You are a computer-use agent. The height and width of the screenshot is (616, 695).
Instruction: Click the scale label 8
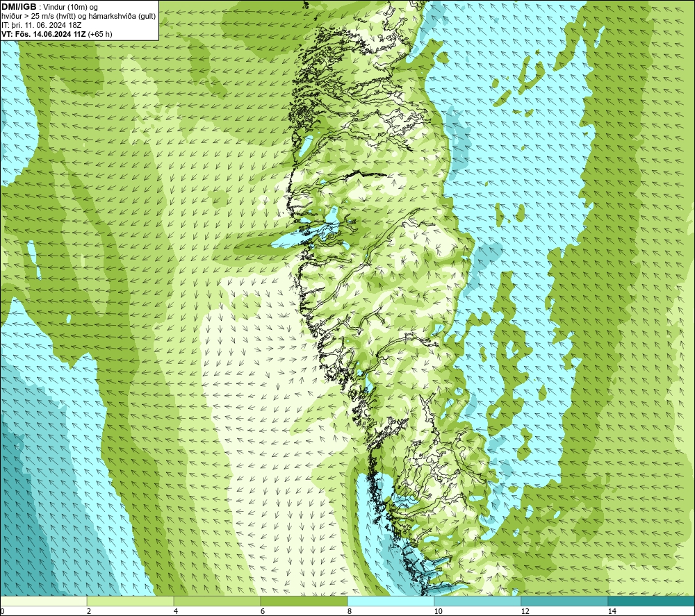[x=350, y=611]
